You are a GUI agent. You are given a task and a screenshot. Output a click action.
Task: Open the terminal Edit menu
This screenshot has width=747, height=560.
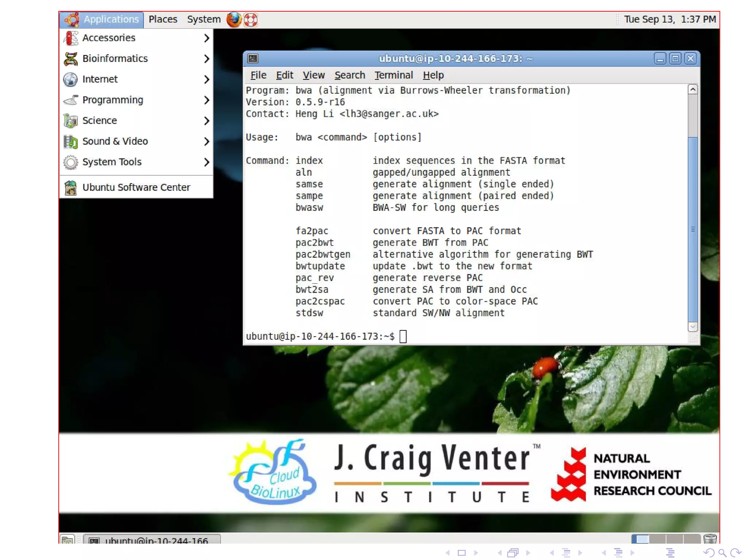tap(285, 75)
